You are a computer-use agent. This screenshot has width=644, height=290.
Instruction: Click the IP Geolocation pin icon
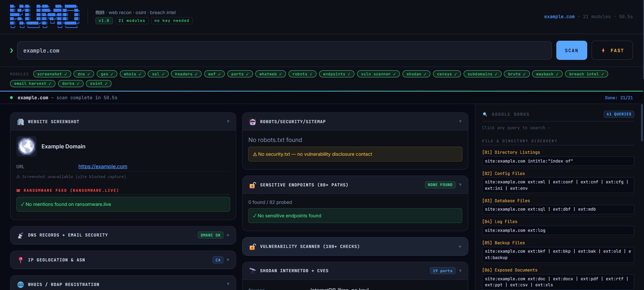pos(20,260)
